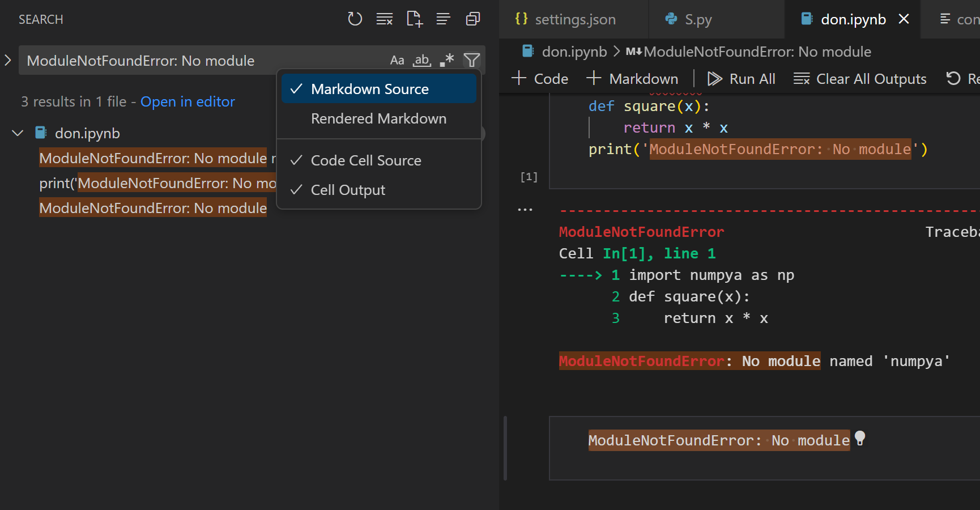Clear all search results
The image size is (980, 510).
pyautogui.click(x=385, y=19)
